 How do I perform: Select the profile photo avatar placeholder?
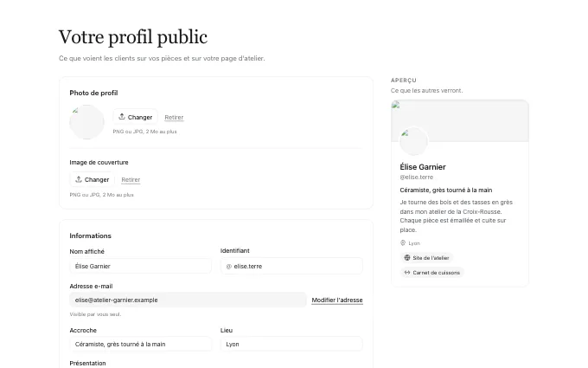click(86, 122)
